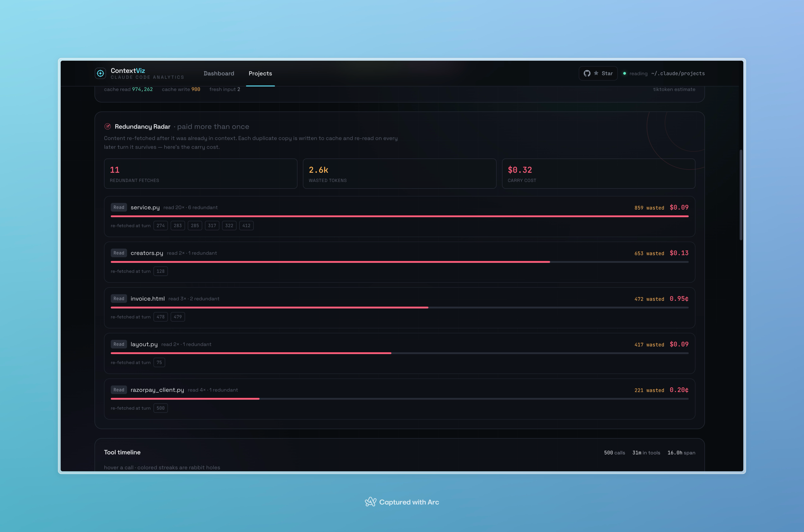The height and width of the screenshot is (532, 804).
Task: Click the $0.32 Carry Cost card
Action: 598,173
